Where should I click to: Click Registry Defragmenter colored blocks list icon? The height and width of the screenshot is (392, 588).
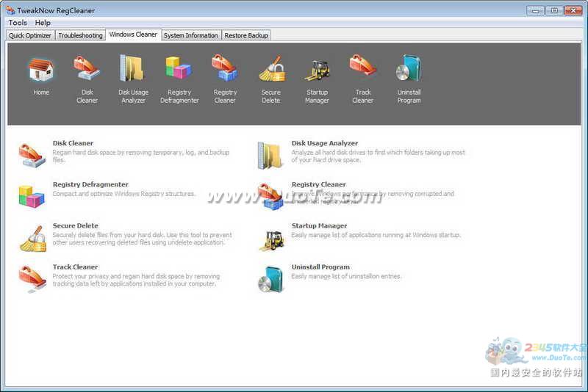point(32,196)
